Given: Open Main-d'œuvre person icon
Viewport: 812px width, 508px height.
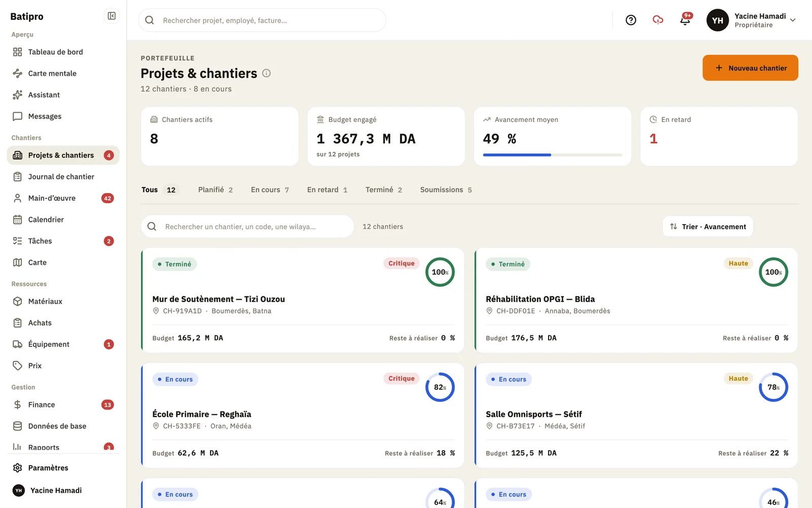Looking at the screenshot, I should pos(18,198).
